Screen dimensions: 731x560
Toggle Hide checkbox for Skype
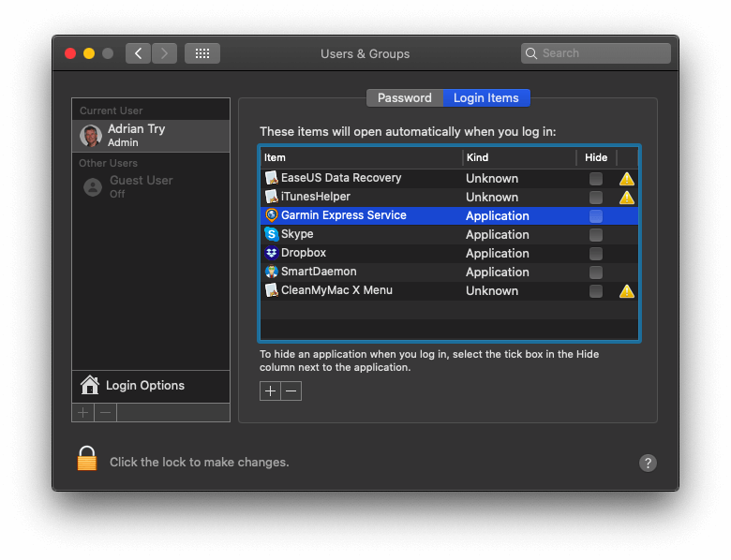[596, 235]
